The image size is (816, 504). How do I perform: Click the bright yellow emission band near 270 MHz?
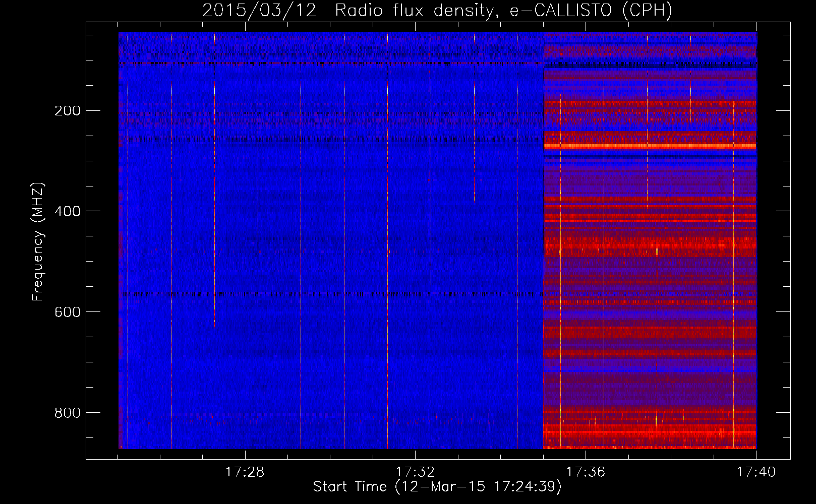650,146
